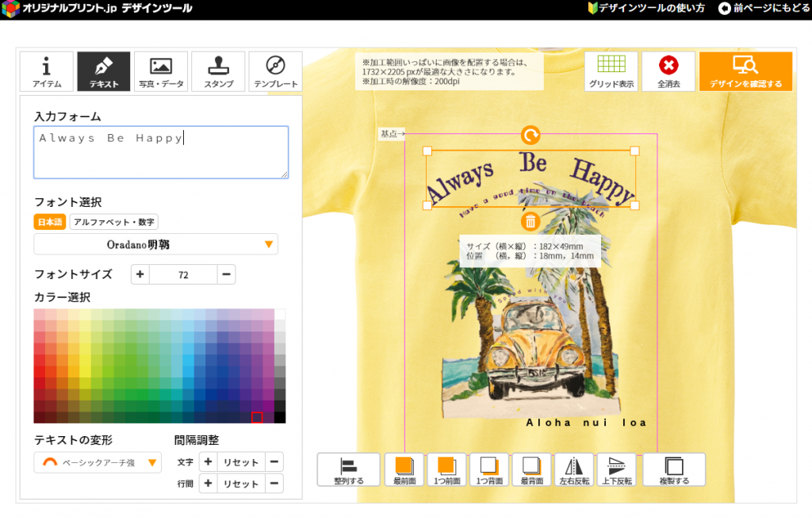Click bottom-left resize handle of text box
Viewport: 812px width, 517px height.
427,205
